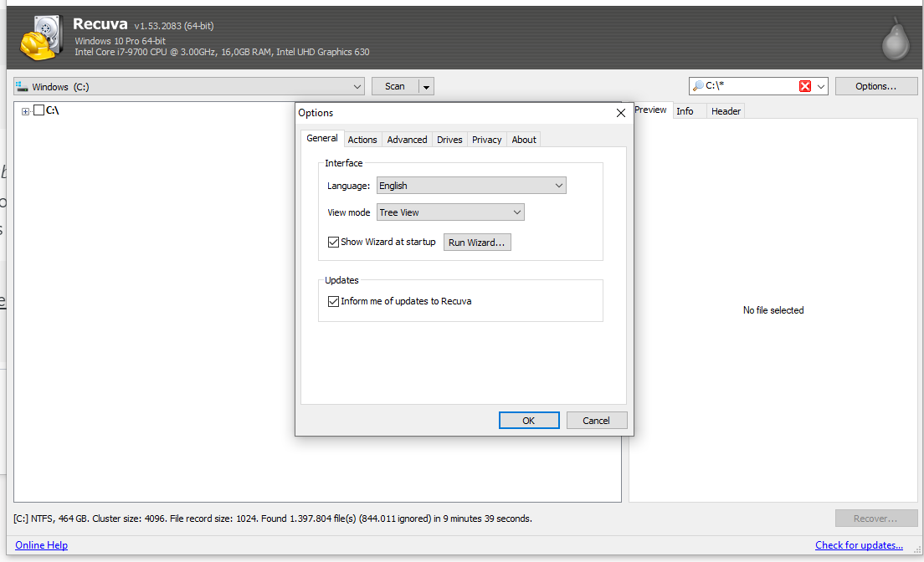The image size is (924, 562).
Task: Toggle Inform me of updates to Recuva
Action: (x=334, y=301)
